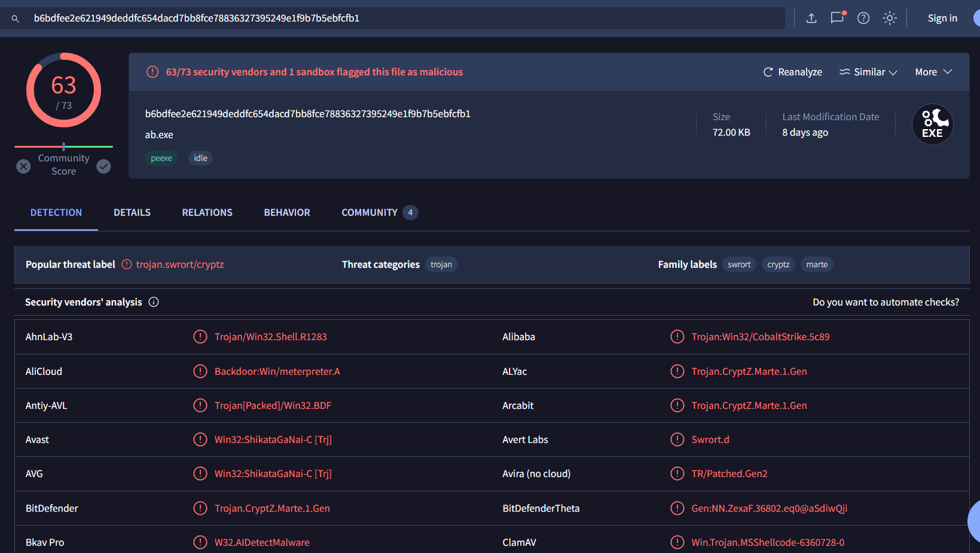Click the Sign in link
The image size is (980, 553).
point(942,18)
